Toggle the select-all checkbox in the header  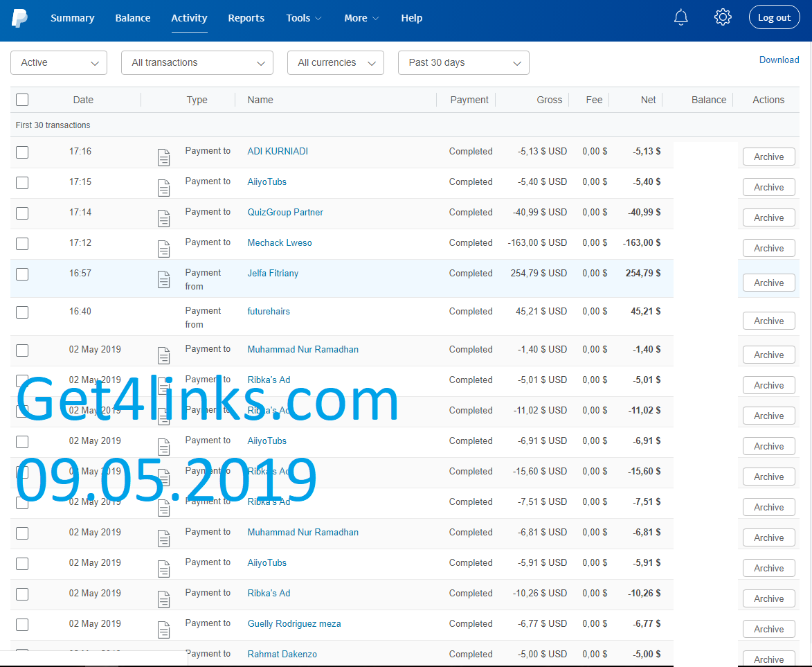pyautogui.click(x=22, y=100)
